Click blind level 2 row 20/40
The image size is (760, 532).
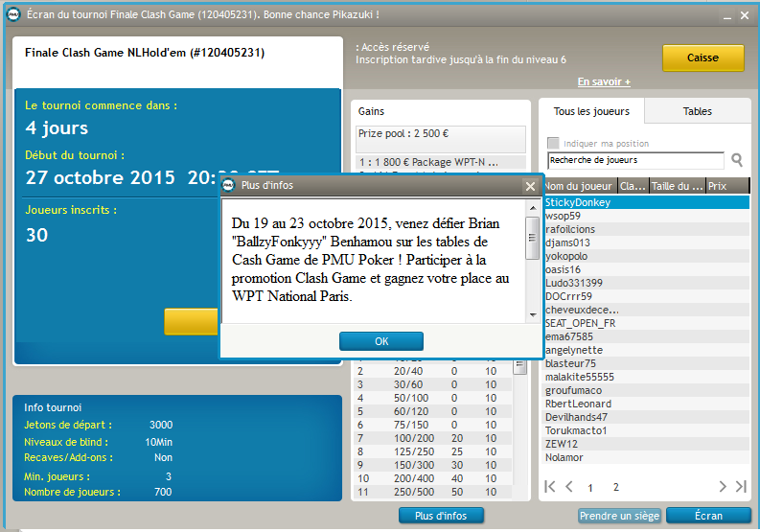pos(433,371)
